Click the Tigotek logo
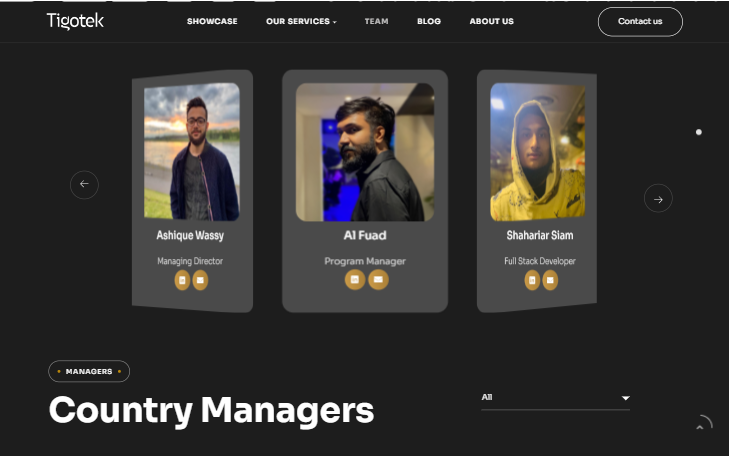 tap(75, 21)
